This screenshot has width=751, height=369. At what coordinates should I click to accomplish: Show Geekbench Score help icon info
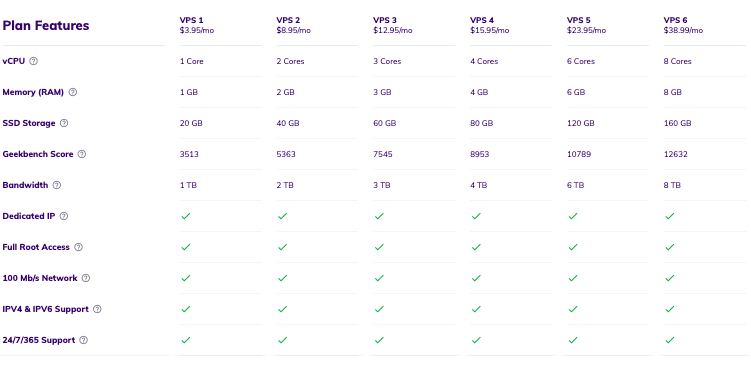[82, 154]
